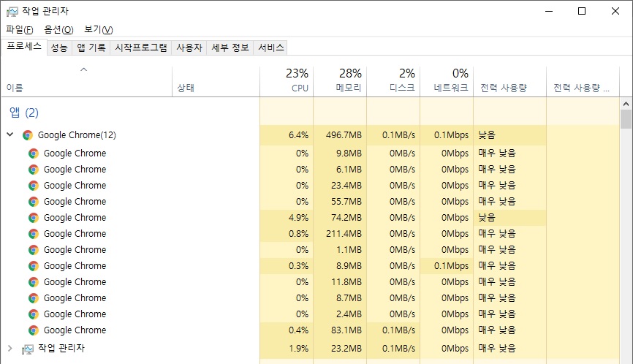Click the Chrome icon of Google Chrome(12) group
This screenshot has height=364, width=633.
point(28,135)
